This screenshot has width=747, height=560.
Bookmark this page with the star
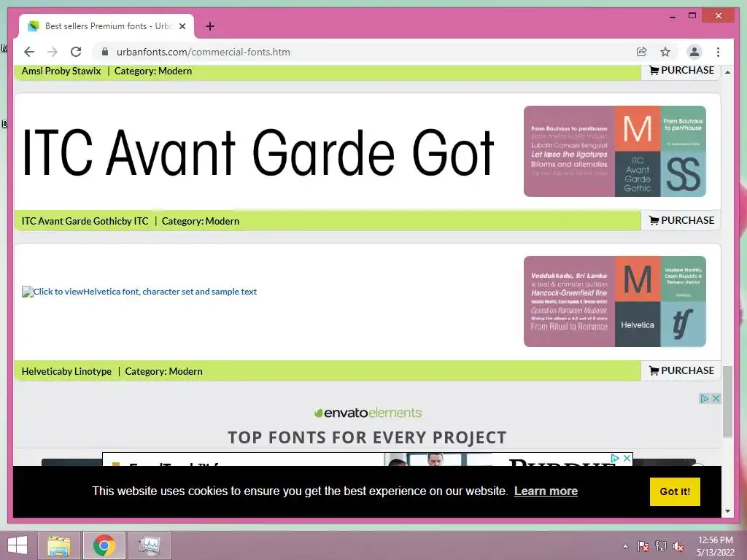[665, 52]
